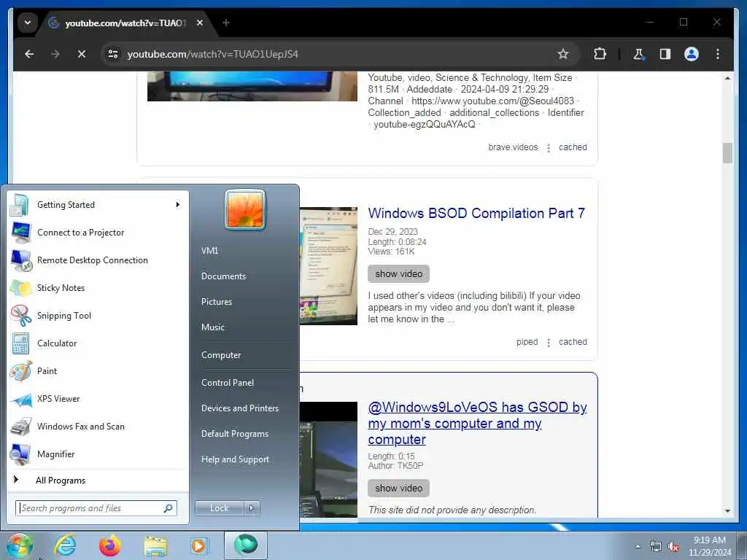Viewport: 747px width, 560px height.
Task: Open Windows BSOD Compilation Part 7 link
Action: (x=476, y=214)
